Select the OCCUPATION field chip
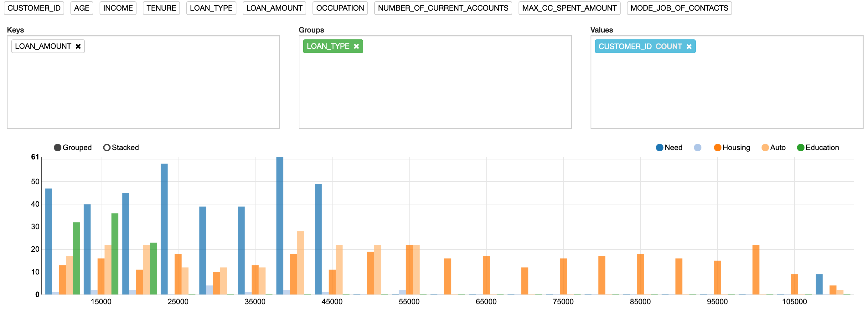868x312 pixels. (340, 8)
